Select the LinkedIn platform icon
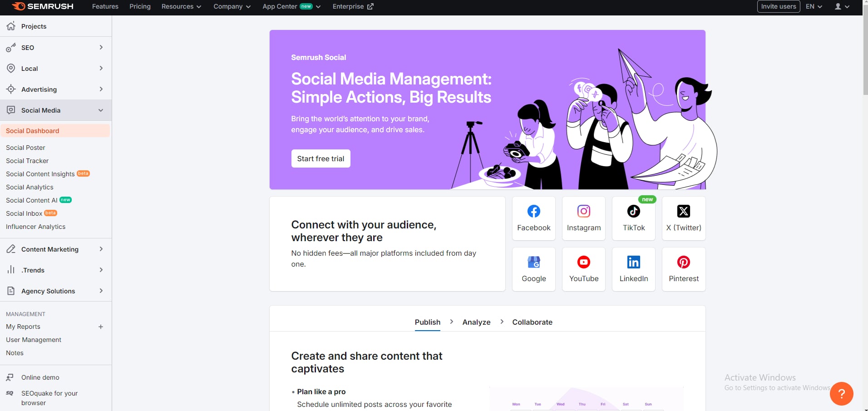Viewport: 868px width, 411px height. pos(633,262)
